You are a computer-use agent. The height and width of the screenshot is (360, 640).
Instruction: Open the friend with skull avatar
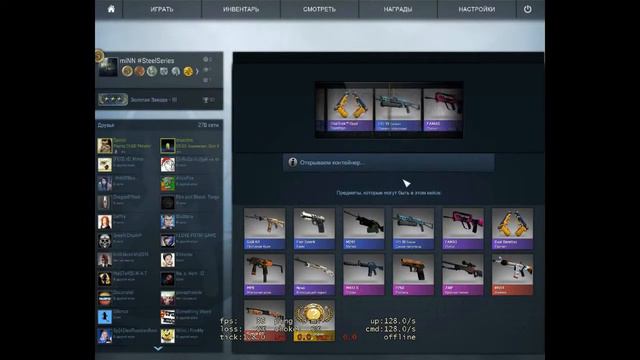tap(104, 241)
